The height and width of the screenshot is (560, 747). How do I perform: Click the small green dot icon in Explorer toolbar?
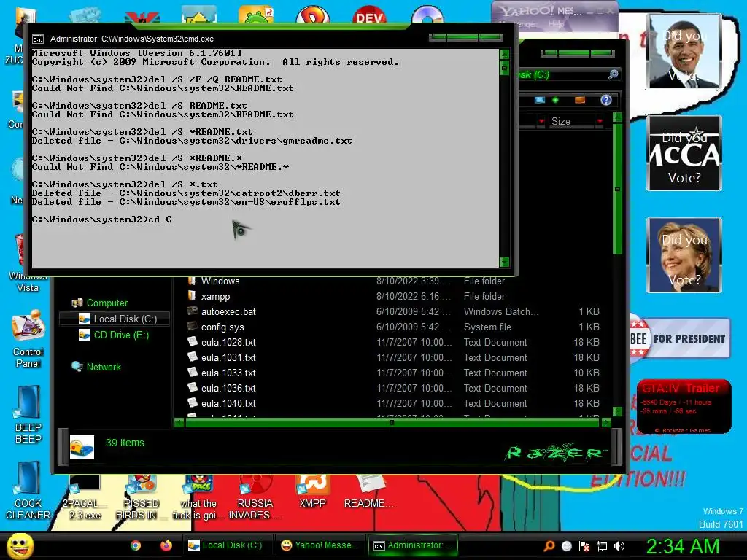click(555, 100)
